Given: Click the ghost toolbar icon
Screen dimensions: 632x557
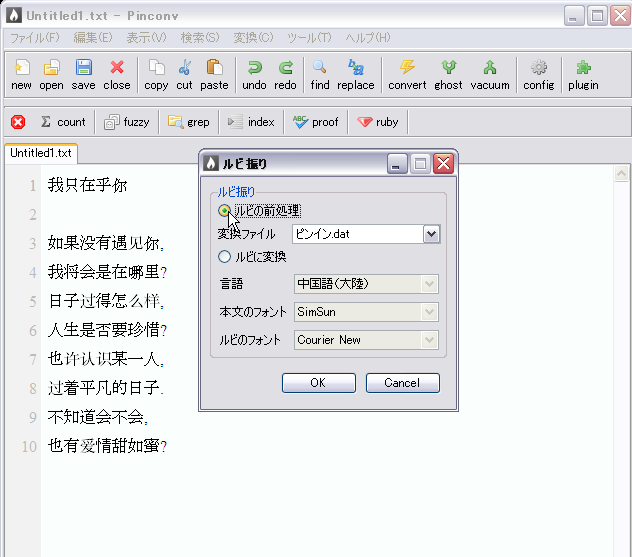Looking at the screenshot, I should (448, 75).
